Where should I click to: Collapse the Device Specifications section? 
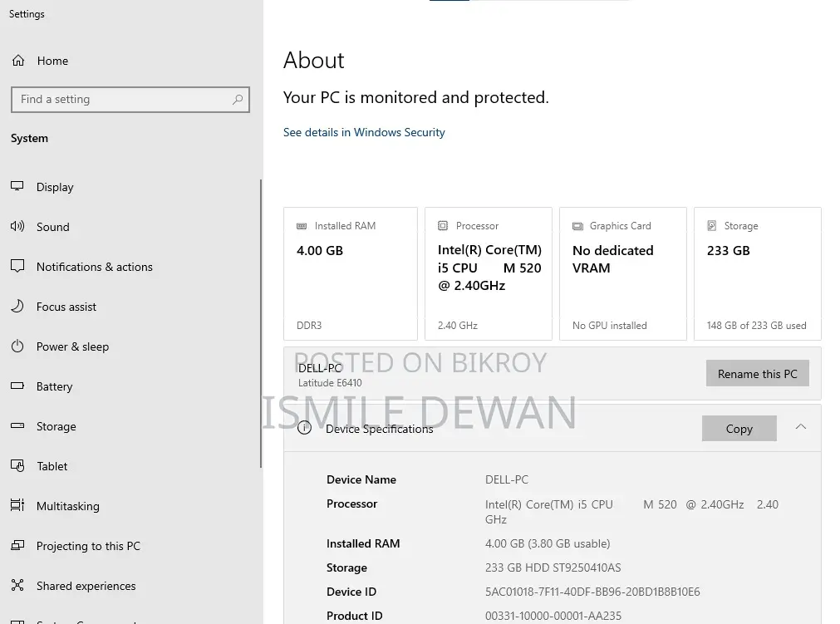800,427
